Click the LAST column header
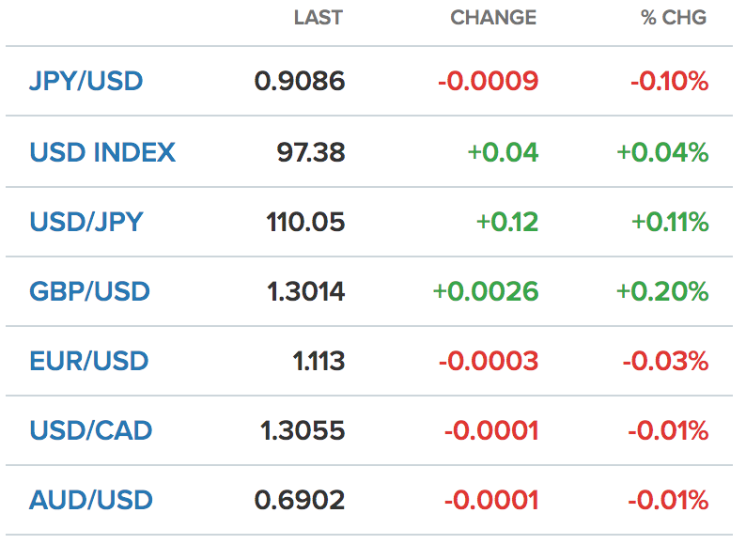The image size is (746, 560). (x=318, y=18)
